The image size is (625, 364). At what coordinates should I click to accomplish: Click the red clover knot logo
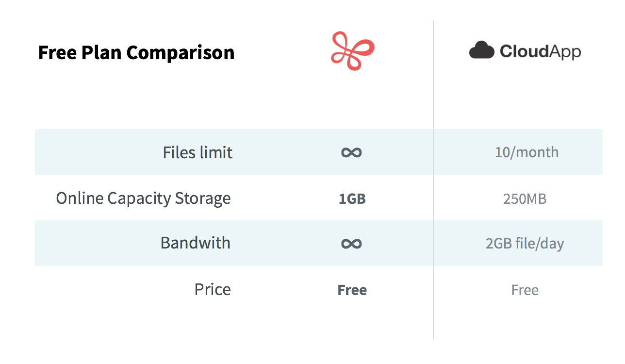(x=353, y=51)
